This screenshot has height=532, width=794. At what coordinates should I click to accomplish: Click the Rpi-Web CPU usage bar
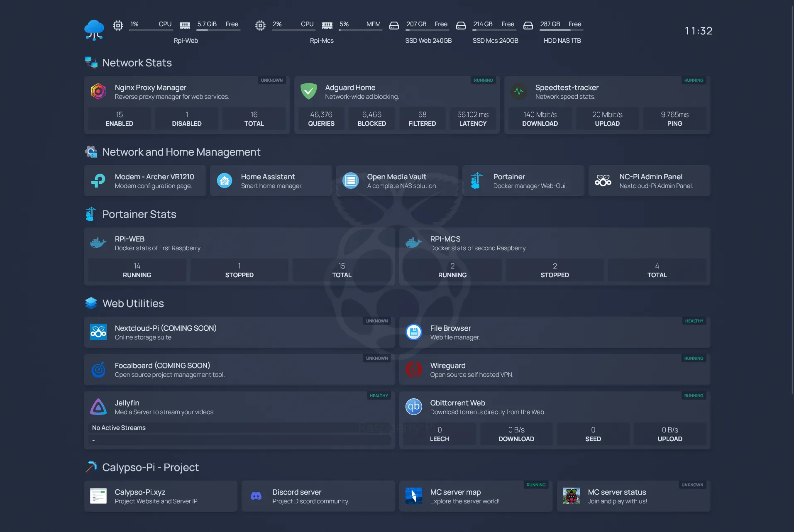(x=151, y=30)
